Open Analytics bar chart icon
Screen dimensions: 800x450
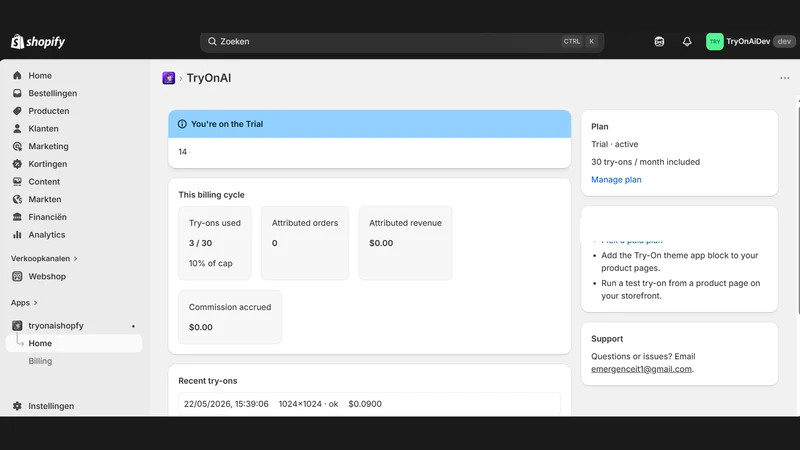pos(17,235)
